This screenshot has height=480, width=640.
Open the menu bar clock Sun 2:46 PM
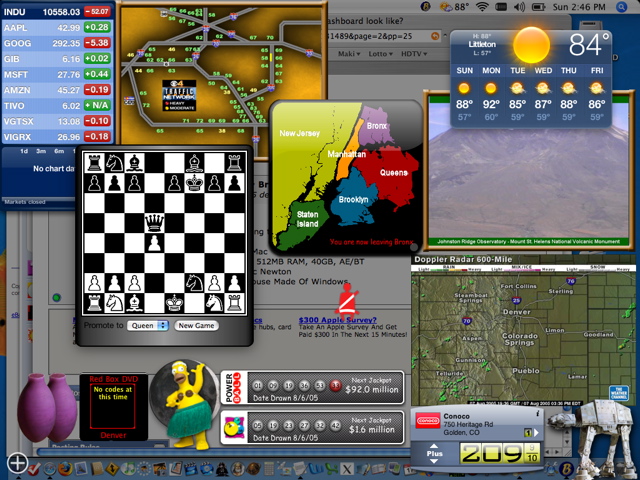(579, 7)
